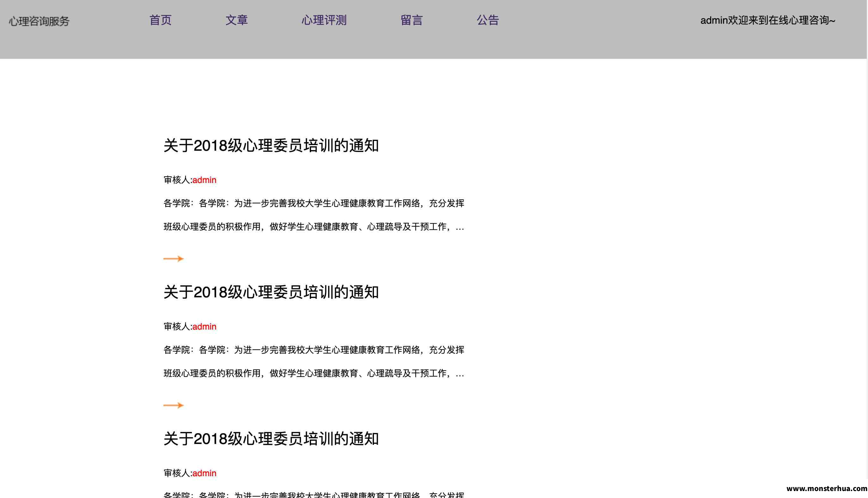Open the 心理评测 menu item
The image size is (868, 498).
point(324,20)
